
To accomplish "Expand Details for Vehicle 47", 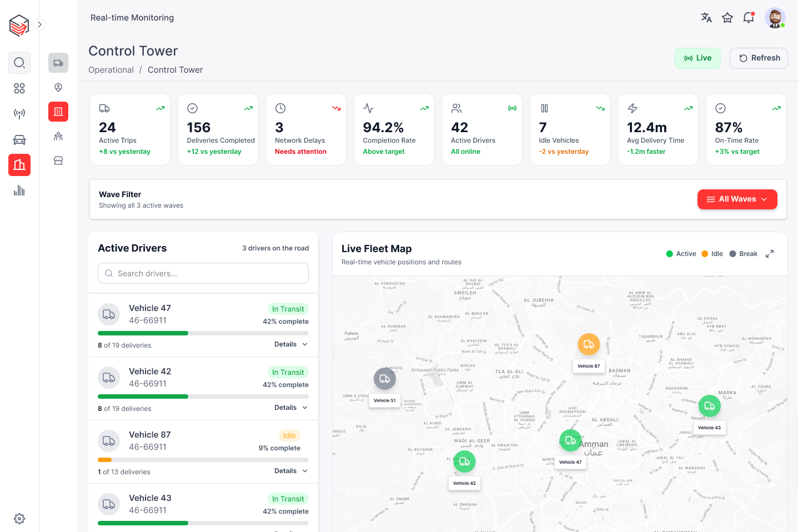I will [291, 344].
